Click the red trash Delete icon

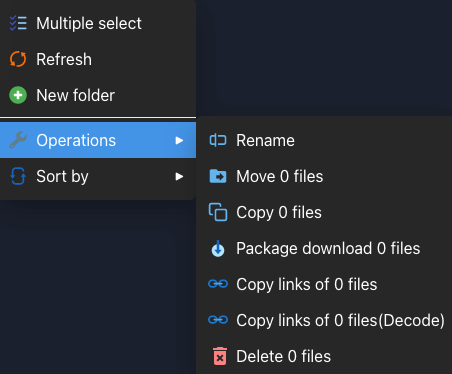[x=220, y=356]
